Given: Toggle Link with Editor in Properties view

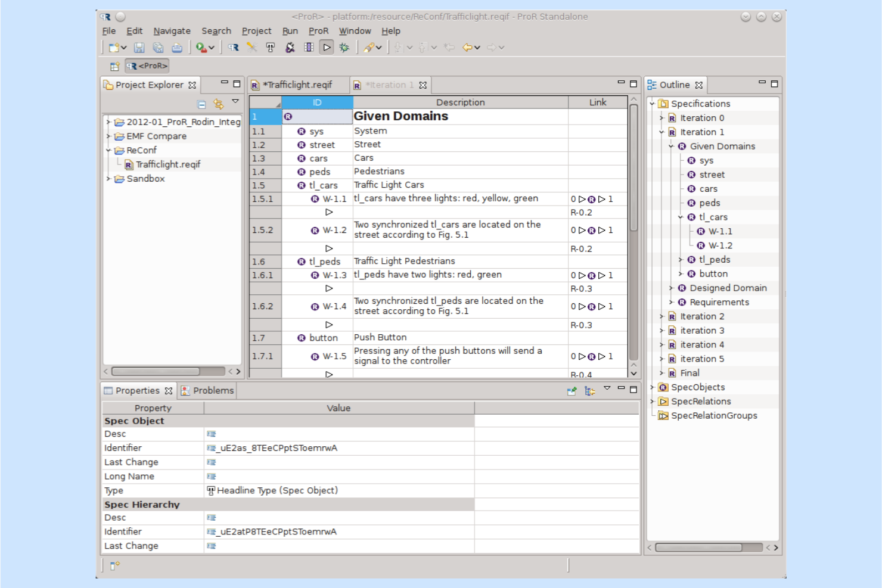Looking at the screenshot, I should pyautogui.click(x=589, y=390).
